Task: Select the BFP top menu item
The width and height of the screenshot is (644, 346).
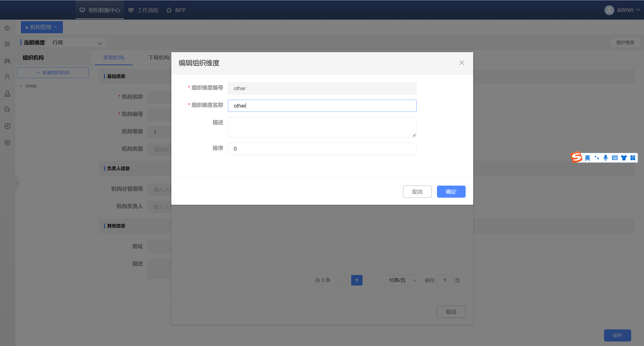Action: [176, 10]
